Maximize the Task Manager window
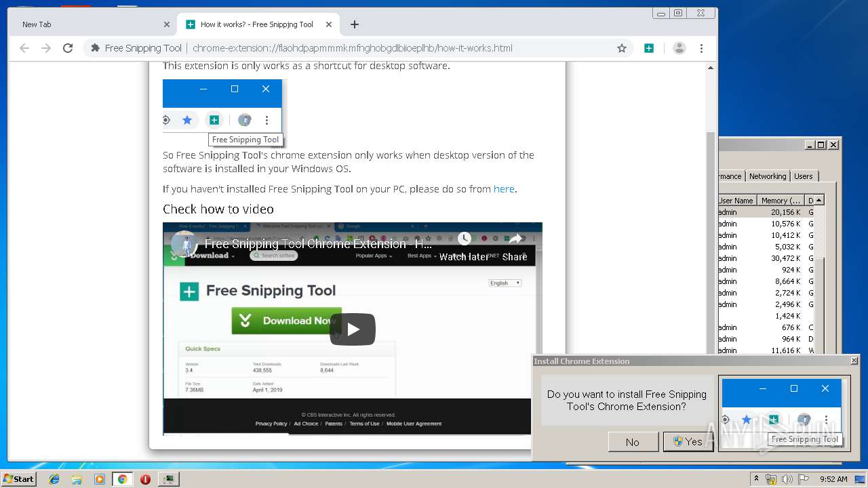 click(821, 144)
